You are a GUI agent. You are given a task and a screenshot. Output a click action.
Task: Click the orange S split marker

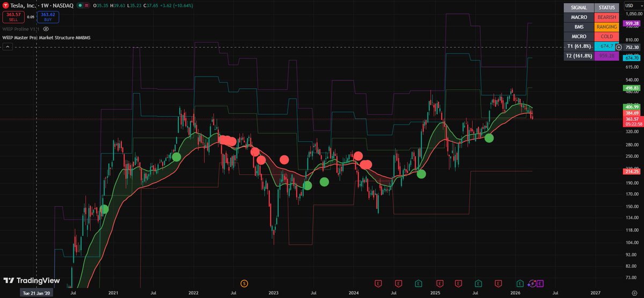point(245,283)
